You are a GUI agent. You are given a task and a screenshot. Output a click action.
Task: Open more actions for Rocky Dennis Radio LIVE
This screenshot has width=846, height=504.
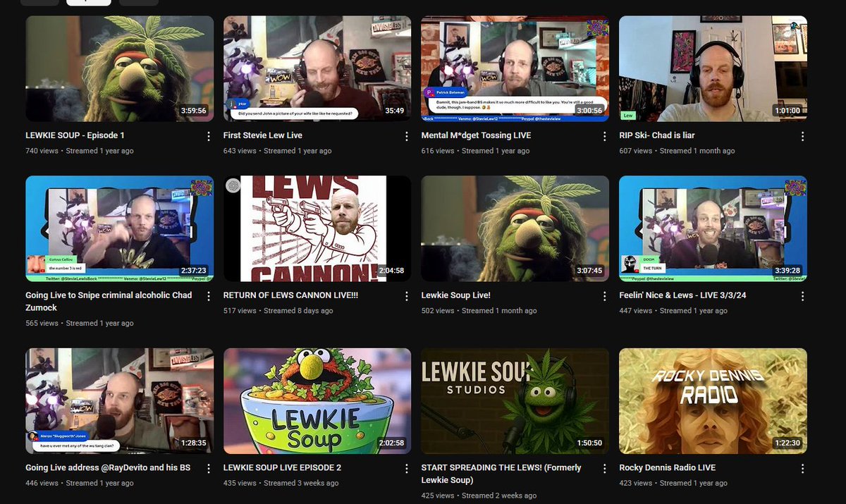pyautogui.click(x=802, y=468)
